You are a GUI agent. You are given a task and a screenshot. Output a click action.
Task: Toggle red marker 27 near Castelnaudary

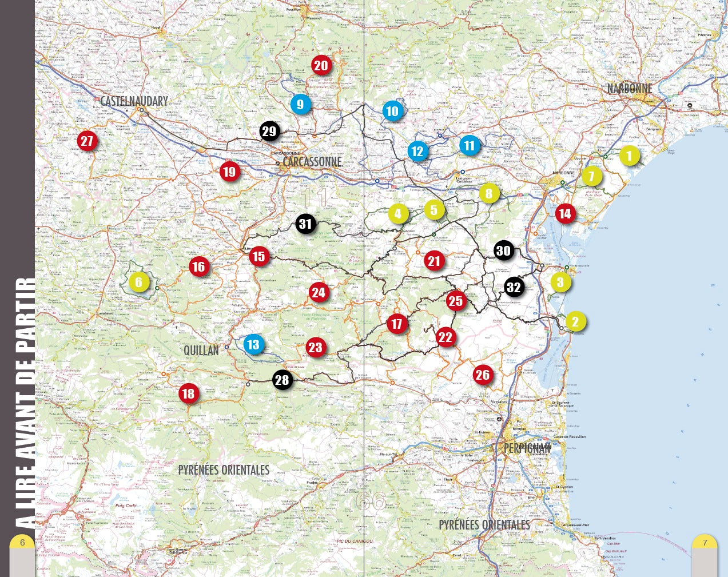point(86,140)
